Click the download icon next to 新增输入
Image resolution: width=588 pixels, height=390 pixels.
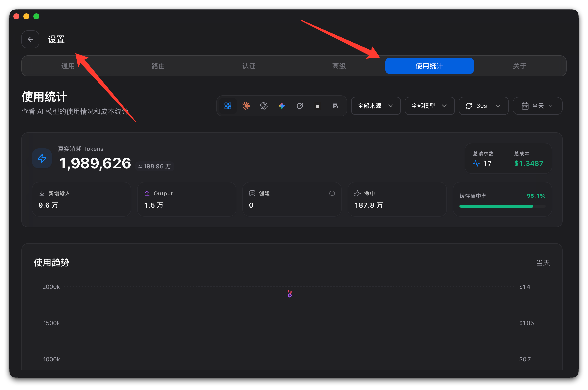tap(42, 193)
